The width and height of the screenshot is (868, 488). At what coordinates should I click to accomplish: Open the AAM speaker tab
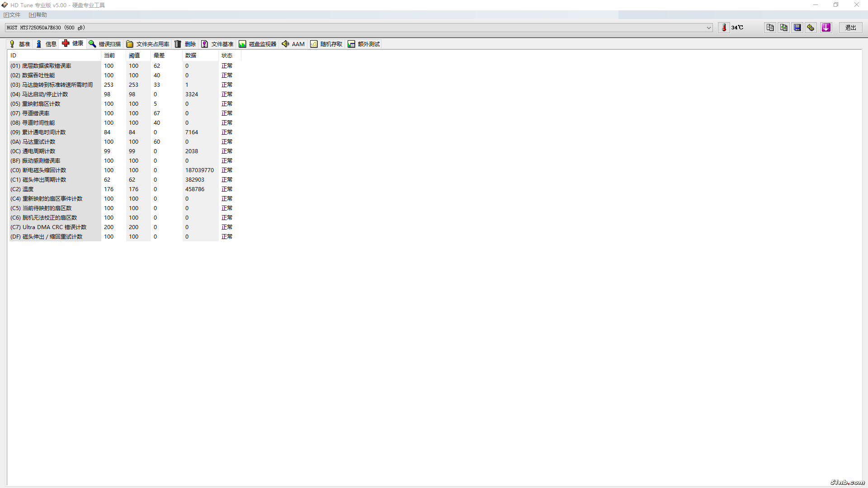[293, 44]
